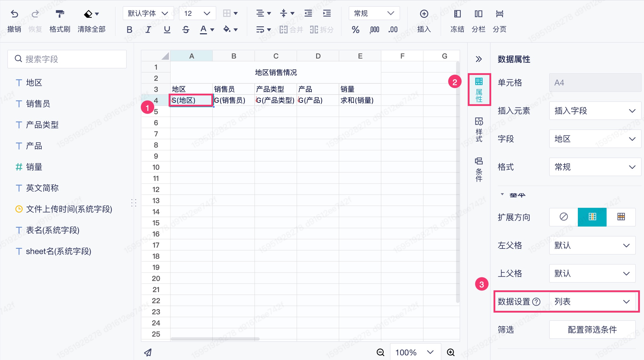Click the page break (分页) icon
This screenshot has width=644, height=360.
tap(499, 14)
